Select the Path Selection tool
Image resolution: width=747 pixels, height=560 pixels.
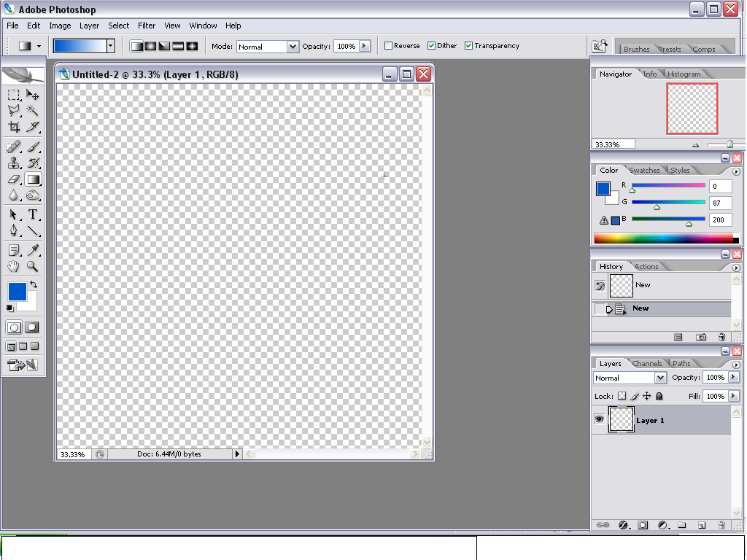(x=14, y=215)
